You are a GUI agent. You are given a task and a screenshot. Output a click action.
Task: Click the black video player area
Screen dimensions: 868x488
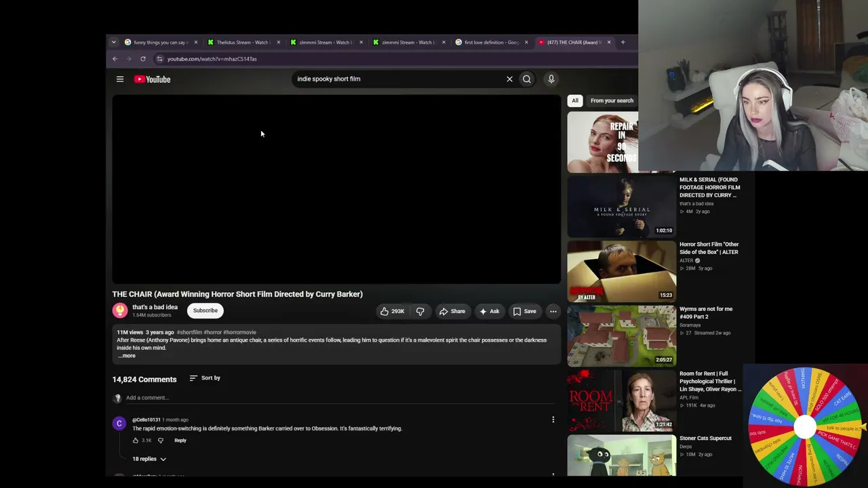pos(336,189)
